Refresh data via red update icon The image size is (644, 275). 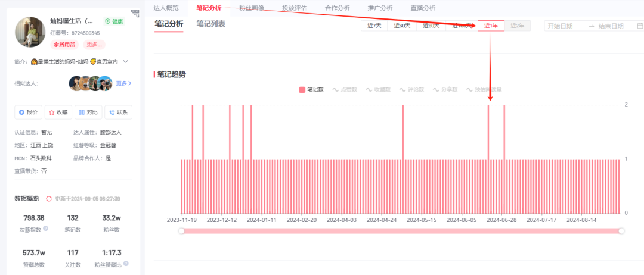49,199
